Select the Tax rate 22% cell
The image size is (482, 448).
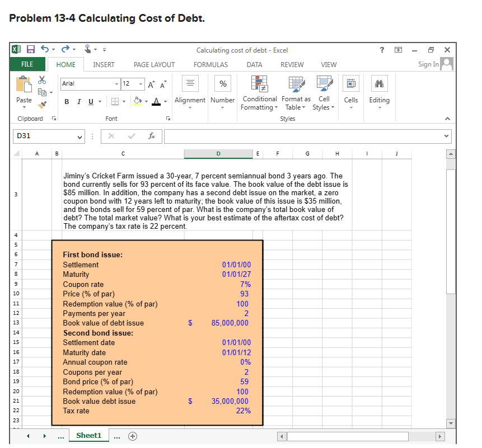[218, 411]
